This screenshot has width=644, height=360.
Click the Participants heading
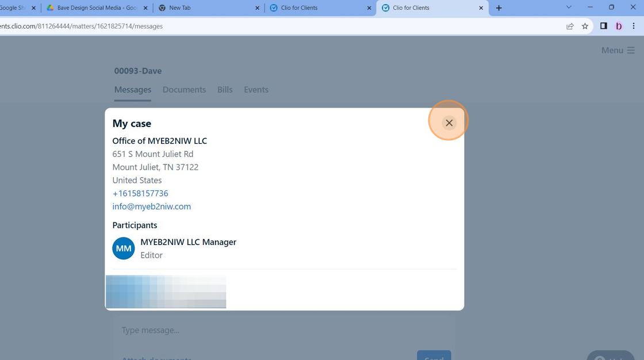click(135, 225)
